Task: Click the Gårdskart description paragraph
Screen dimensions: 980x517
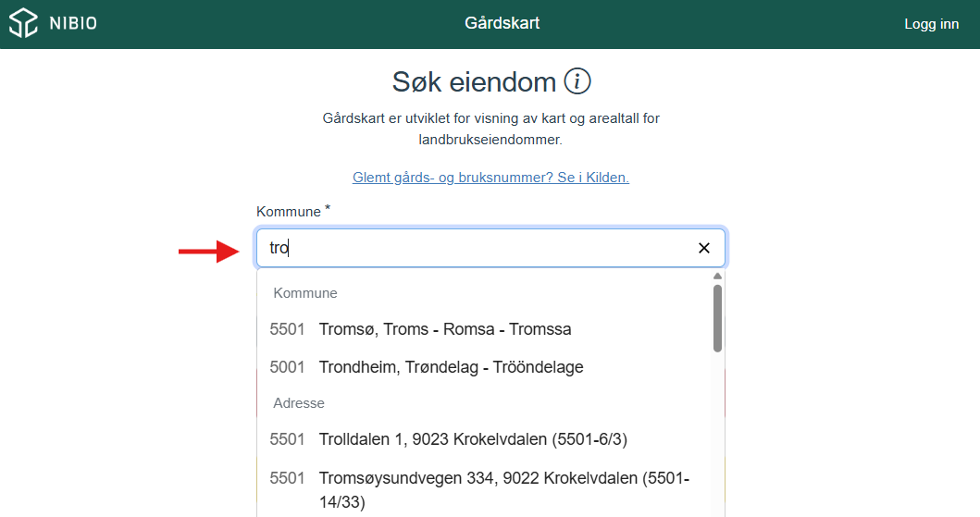Action: click(490, 129)
